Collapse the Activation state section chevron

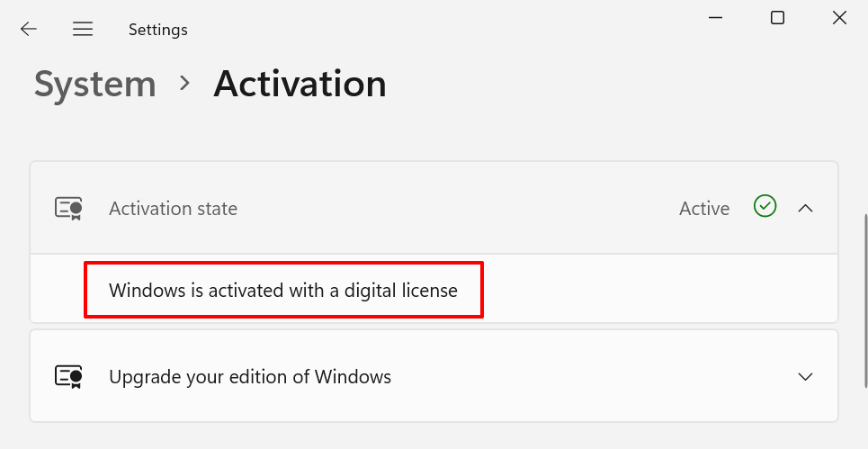pos(806,208)
